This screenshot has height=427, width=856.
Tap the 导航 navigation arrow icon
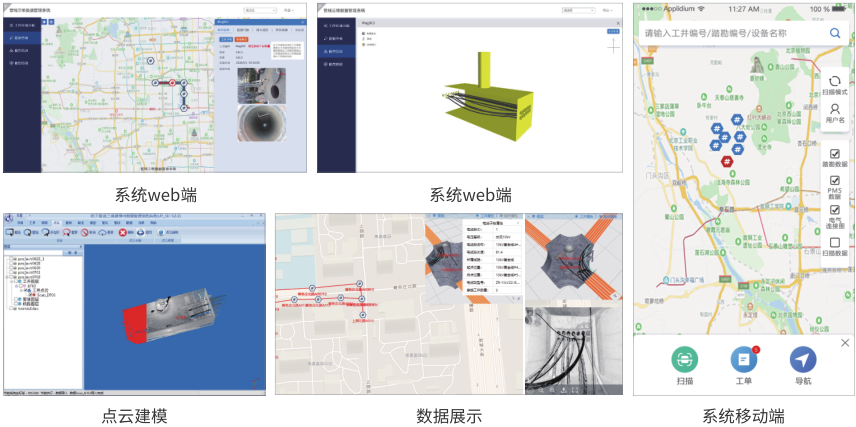802,359
